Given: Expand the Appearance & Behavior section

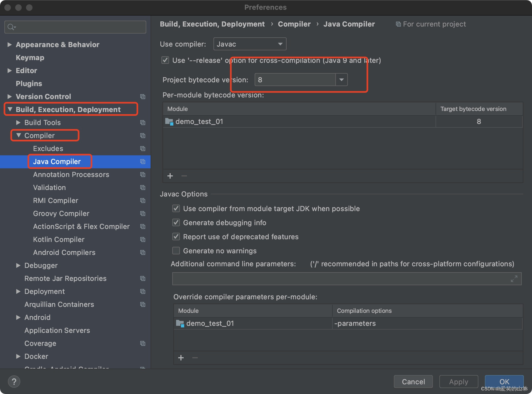Looking at the screenshot, I should click(x=10, y=45).
